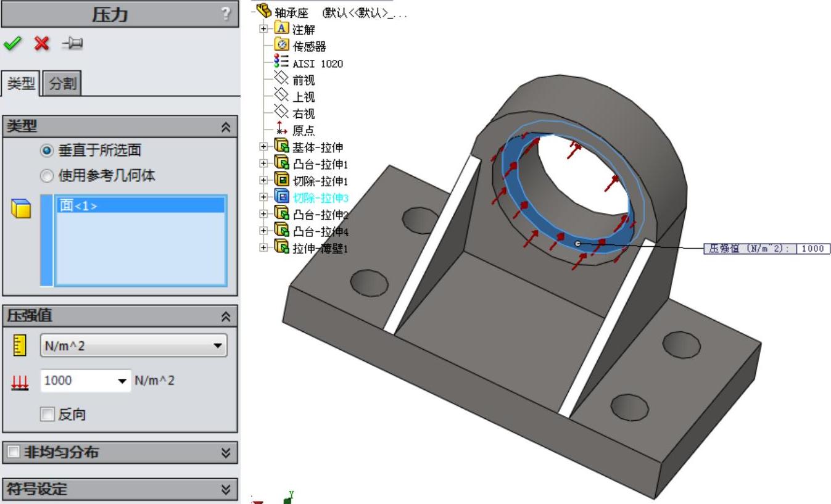Viewport: 831px width, 504px height.
Task: Select the 垂直于所选面 radio option
Action: (47, 151)
